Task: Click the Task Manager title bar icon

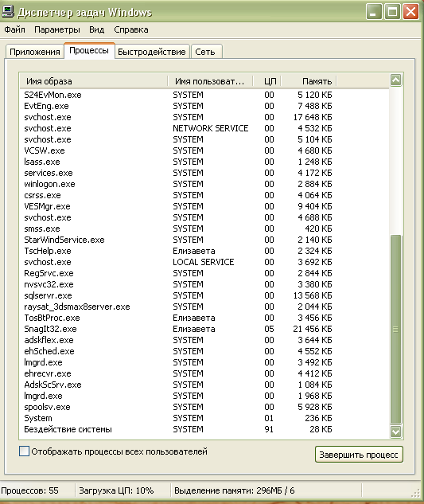Action: point(8,12)
